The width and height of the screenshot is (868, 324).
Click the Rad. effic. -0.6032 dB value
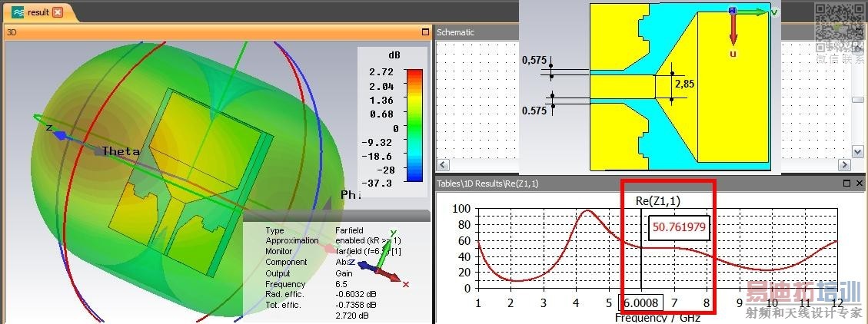pos(356,294)
